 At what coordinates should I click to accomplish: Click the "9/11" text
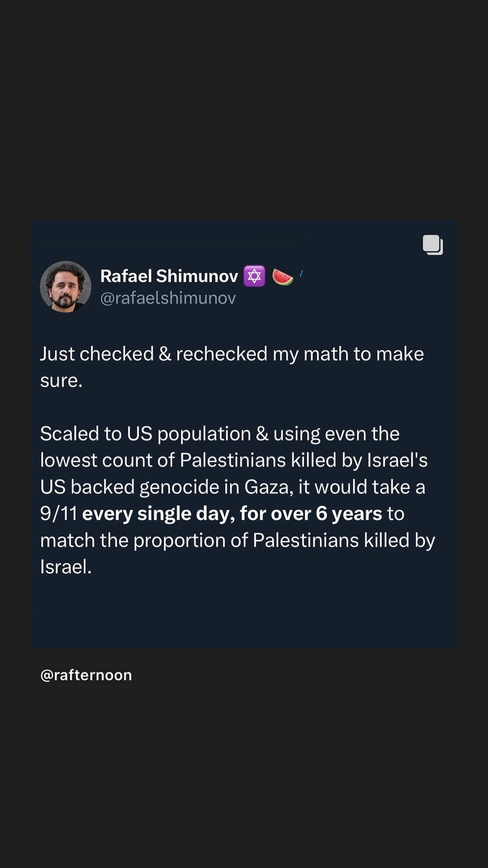click(58, 514)
